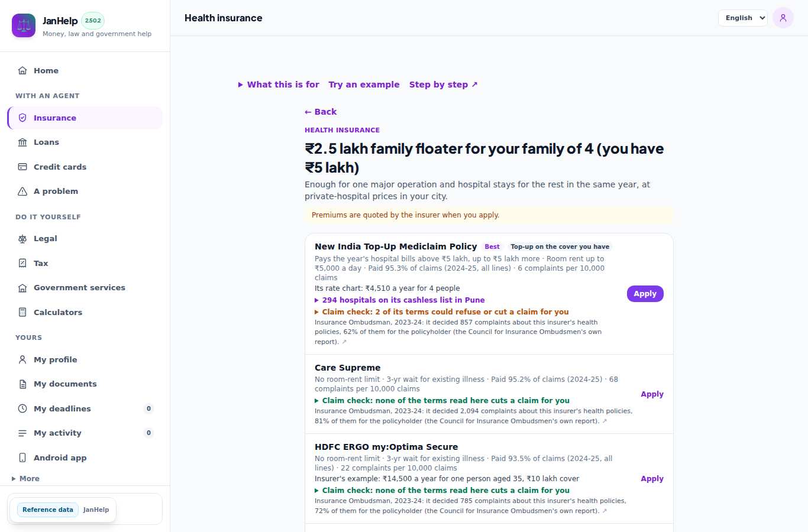808x532 pixels.
Task: Click the "2,502" badge next to JanHelp
Action: tap(93, 21)
